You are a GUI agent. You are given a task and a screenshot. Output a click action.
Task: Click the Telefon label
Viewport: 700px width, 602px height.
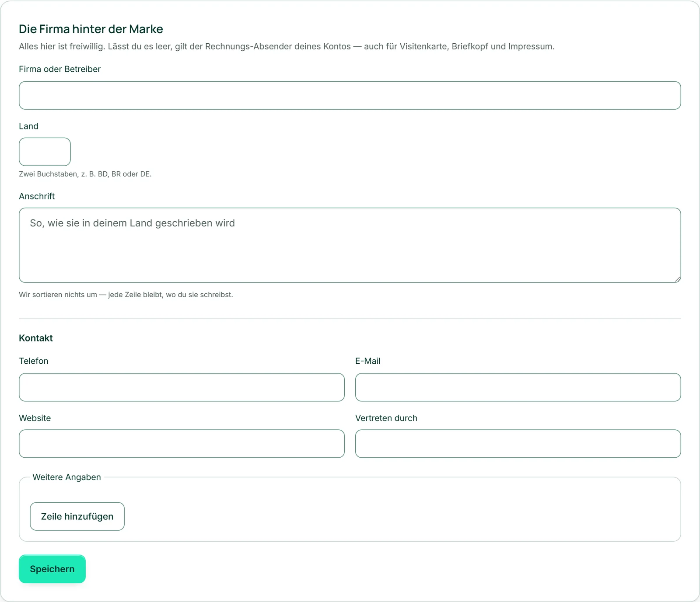[34, 361]
